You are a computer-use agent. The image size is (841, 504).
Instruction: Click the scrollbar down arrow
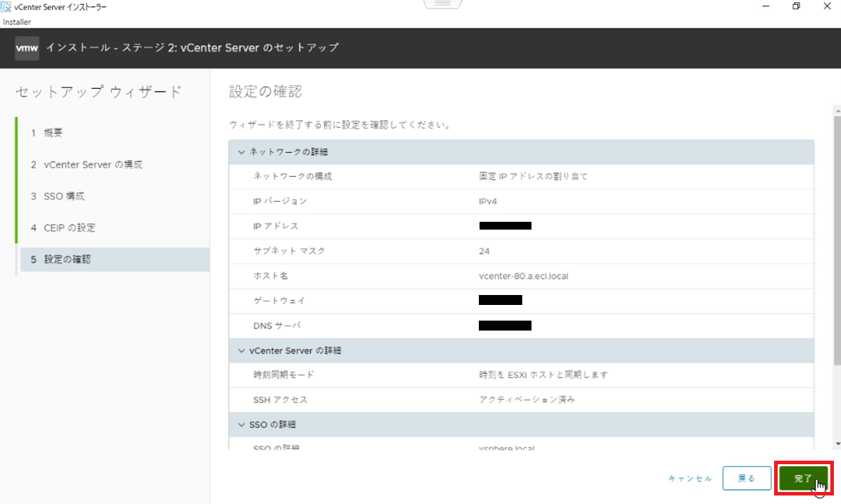[837, 444]
